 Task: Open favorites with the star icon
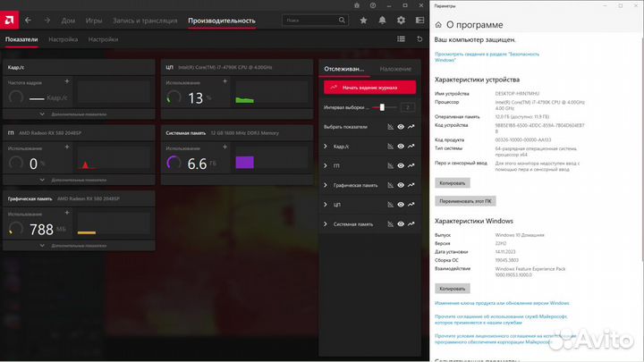coord(363,20)
